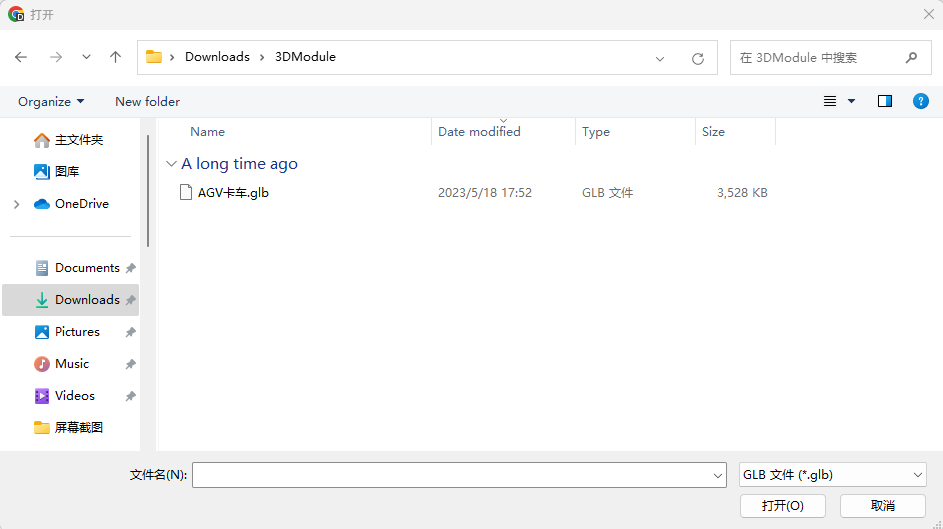The height and width of the screenshot is (529, 943).
Task: Click the 取消 cancel button
Action: (x=882, y=505)
